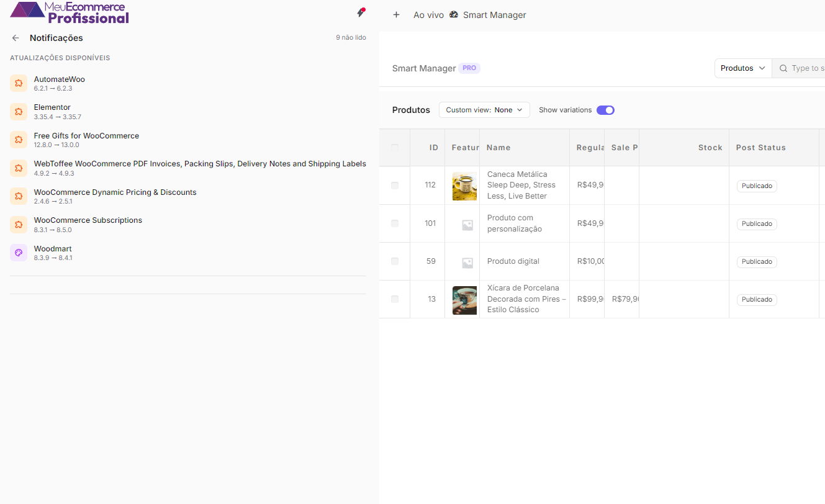Click the Smart Manager page heading
This screenshot has width=825, height=504.
click(x=424, y=68)
